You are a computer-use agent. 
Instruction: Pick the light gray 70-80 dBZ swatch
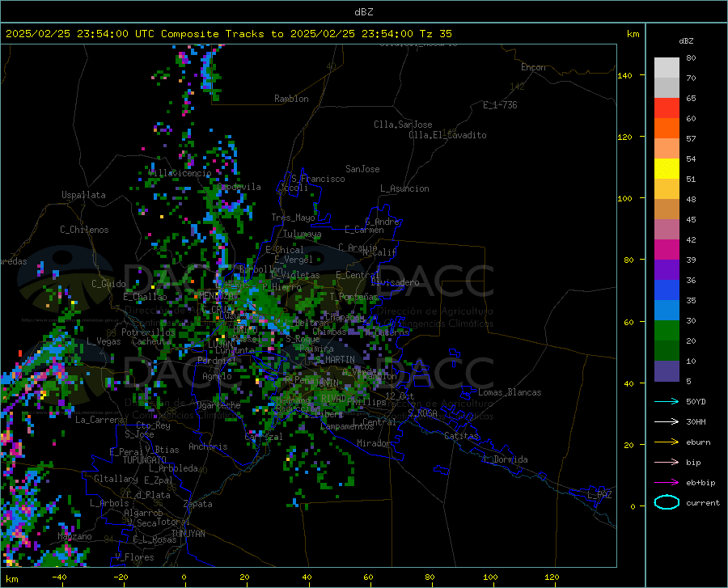[667, 68]
